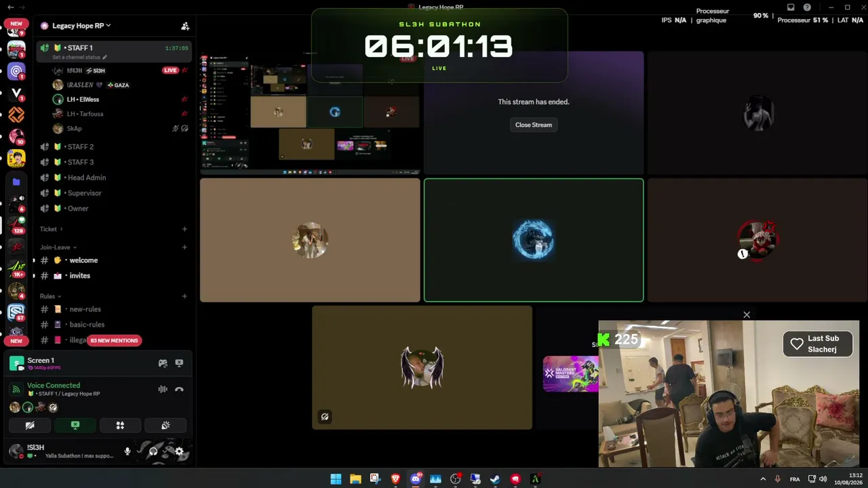Viewport: 868px width, 488px height.
Task: Create a channel in the Rules category
Action: [x=184, y=296]
